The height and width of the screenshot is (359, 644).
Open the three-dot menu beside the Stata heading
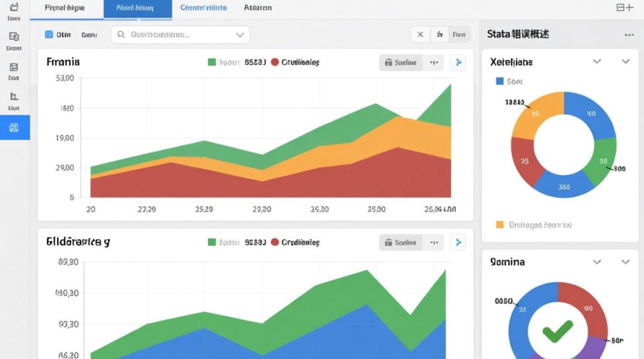click(x=629, y=35)
